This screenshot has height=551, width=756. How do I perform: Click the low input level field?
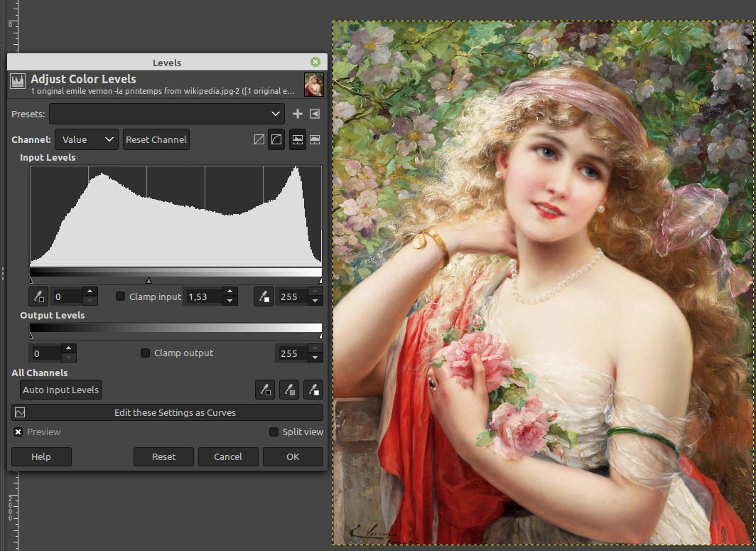pos(67,296)
